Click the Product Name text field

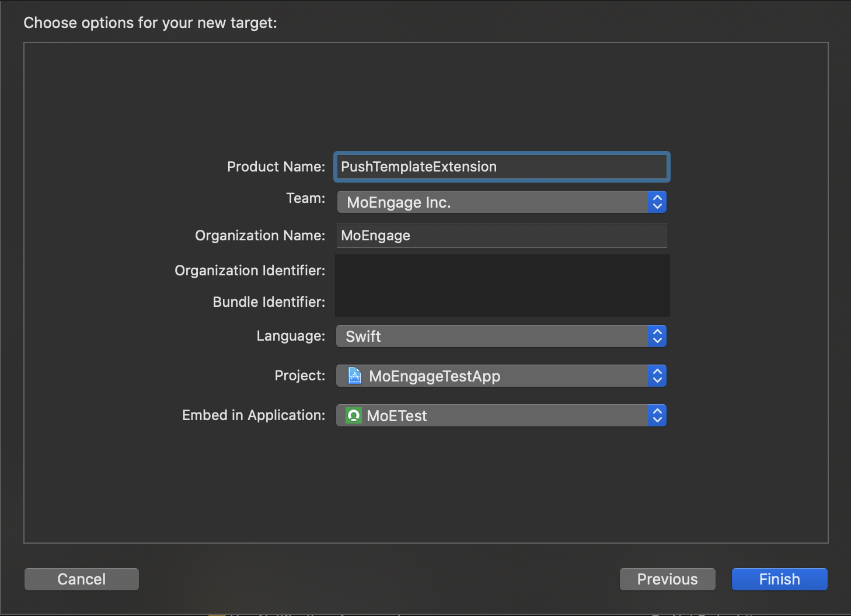[501, 167]
